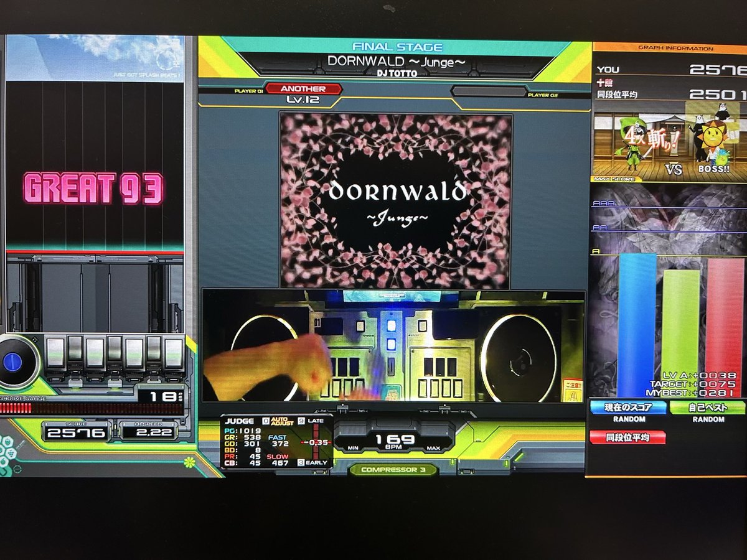Click the AUTO ADJUST label
Viewport: 747px width, 560px height.
point(282,421)
